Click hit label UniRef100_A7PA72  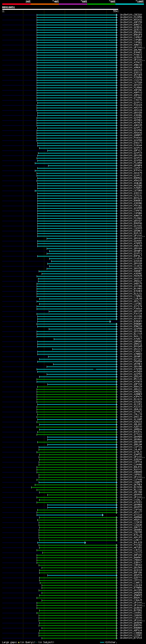tap(131, 63)
